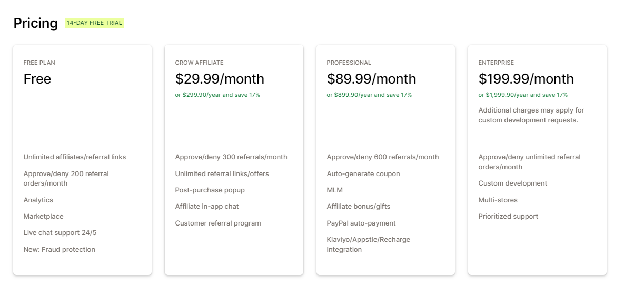
Task: Select the MLM feature item
Action: 334,190
